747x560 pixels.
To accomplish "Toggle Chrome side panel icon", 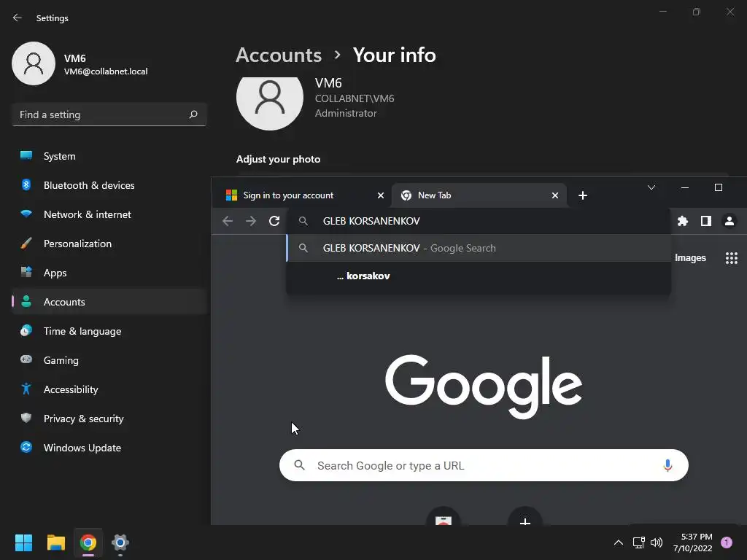I will (706, 221).
